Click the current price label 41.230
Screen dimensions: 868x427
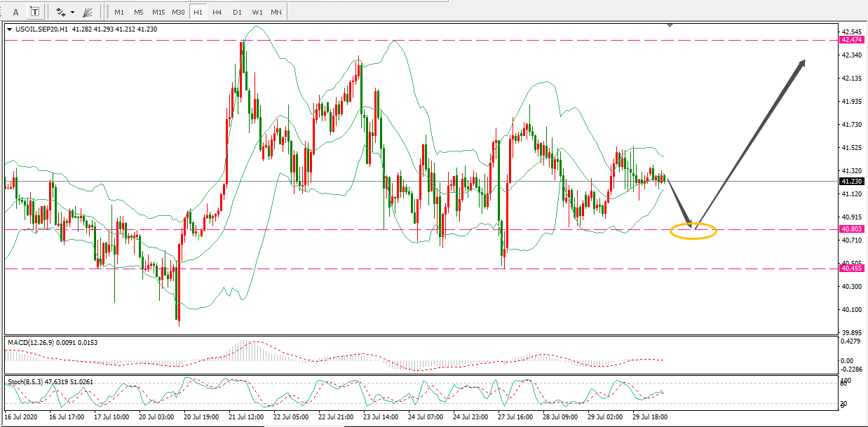click(x=850, y=181)
